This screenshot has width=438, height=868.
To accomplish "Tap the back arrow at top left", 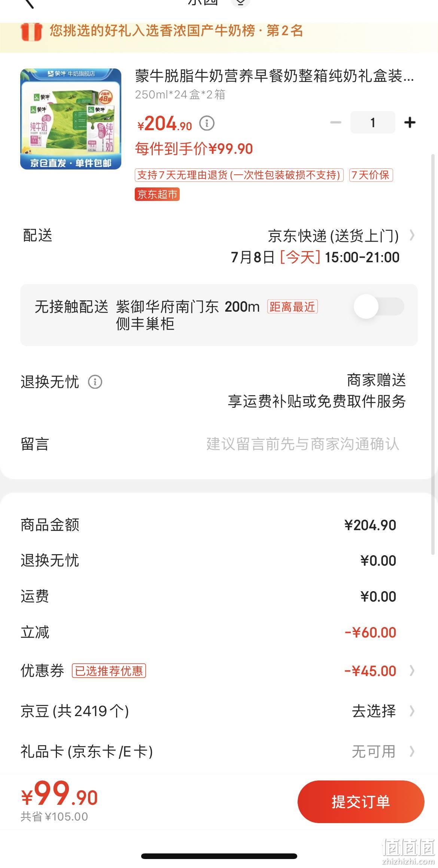I will (28, 3).
